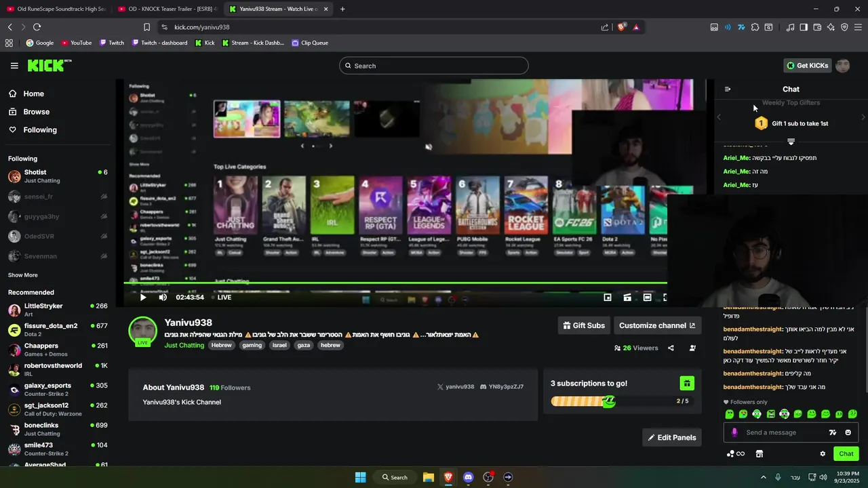Click the moderators icon beside the share icon
This screenshot has height=488, width=868.
point(692,348)
